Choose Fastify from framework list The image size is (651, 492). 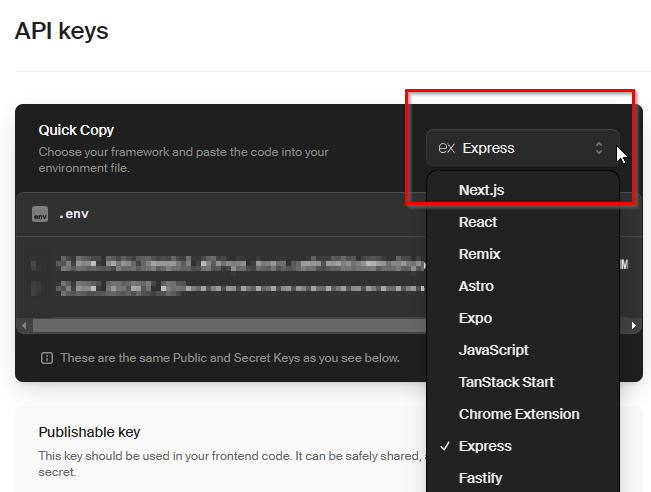(x=523, y=478)
